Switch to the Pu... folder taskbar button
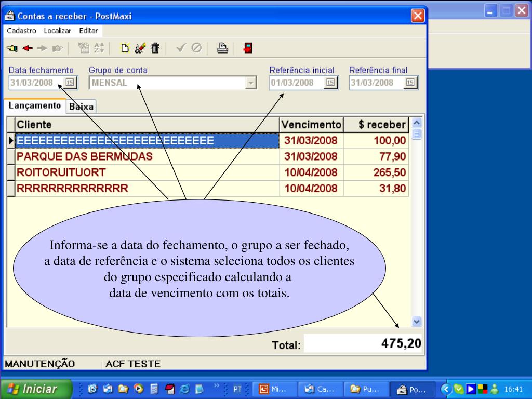This screenshot has width=532, height=399. (366, 389)
